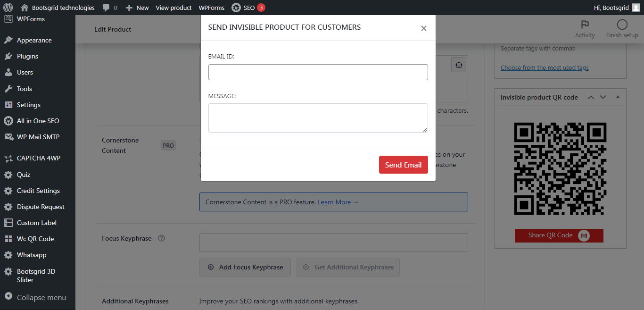
Task: Focus the Email ID input field
Action: click(x=318, y=72)
